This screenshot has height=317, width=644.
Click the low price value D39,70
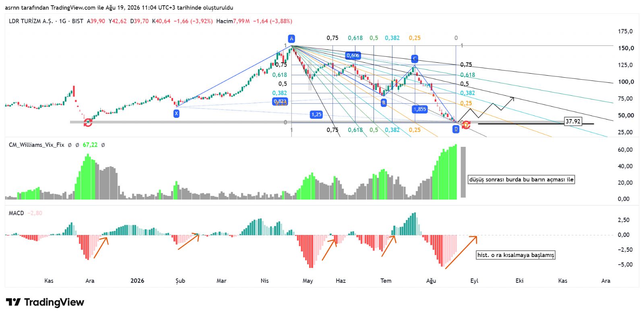(x=139, y=21)
